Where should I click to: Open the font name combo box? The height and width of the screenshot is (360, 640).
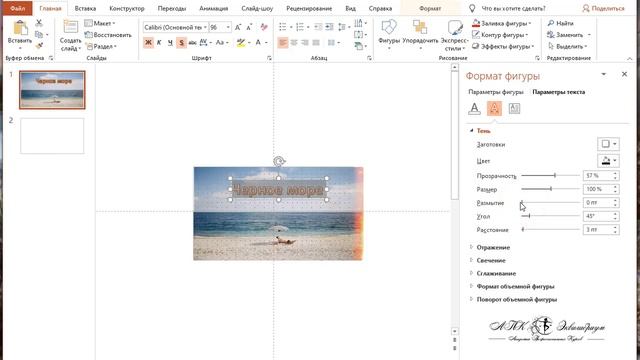point(175,27)
